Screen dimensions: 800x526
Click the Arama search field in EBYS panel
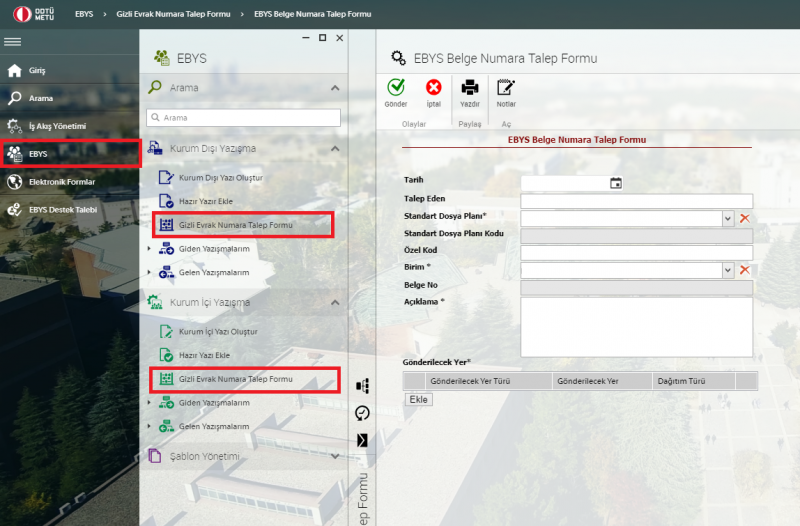click(243, 117)
